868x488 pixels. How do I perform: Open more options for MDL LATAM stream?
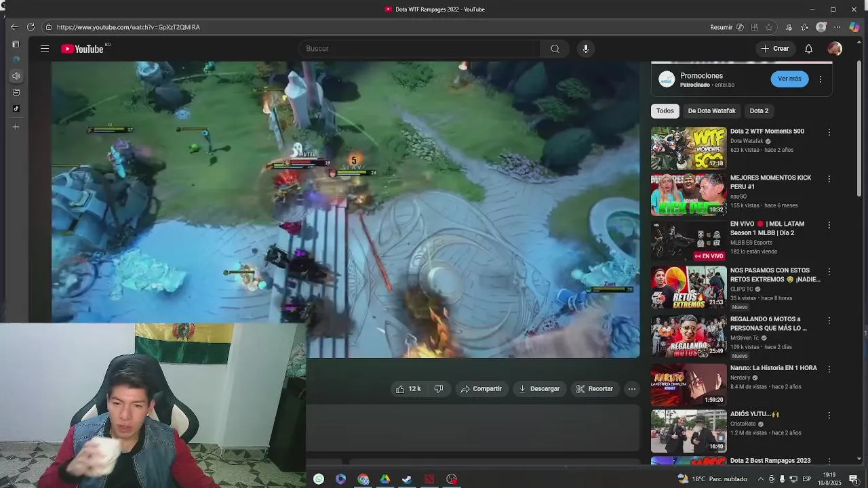point(829,225)
